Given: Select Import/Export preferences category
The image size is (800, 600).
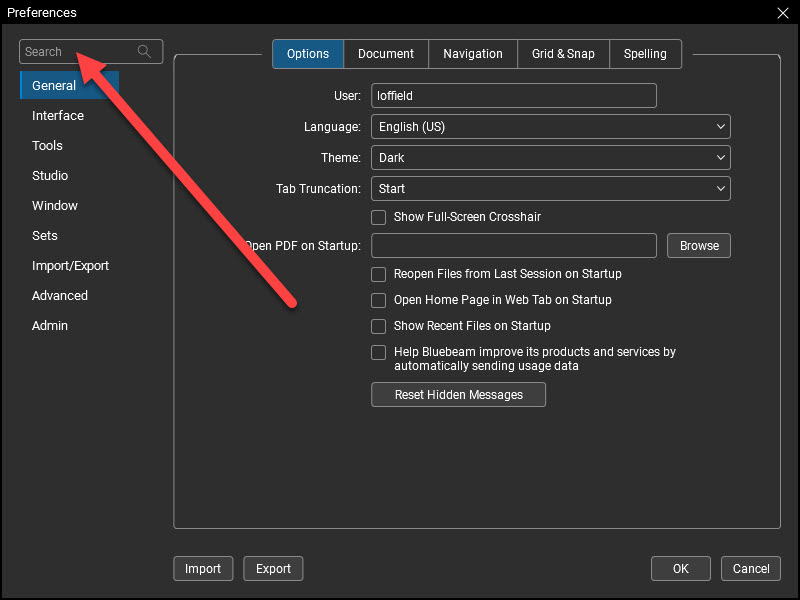Looking at the screenshot, I should tap(70, 266).
